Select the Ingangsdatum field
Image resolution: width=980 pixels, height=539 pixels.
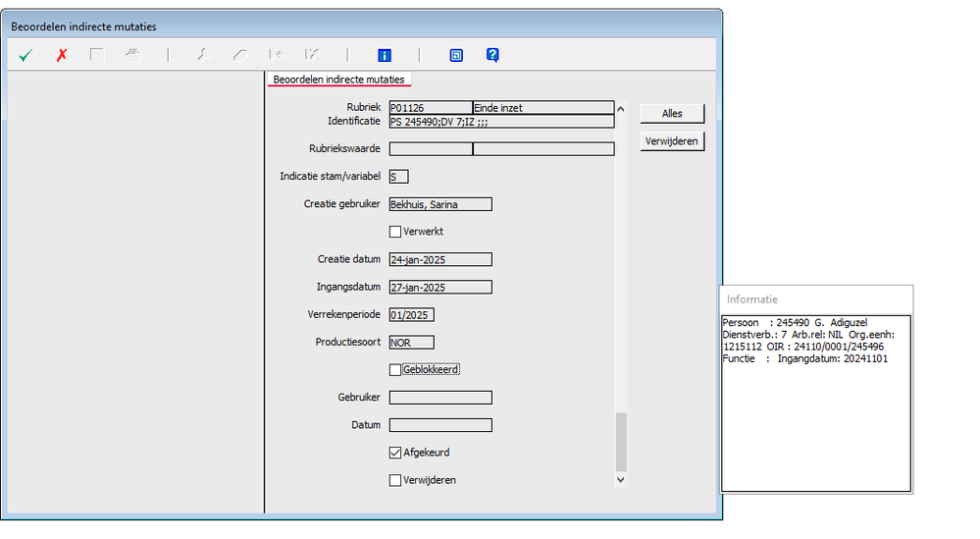[440, 287]
